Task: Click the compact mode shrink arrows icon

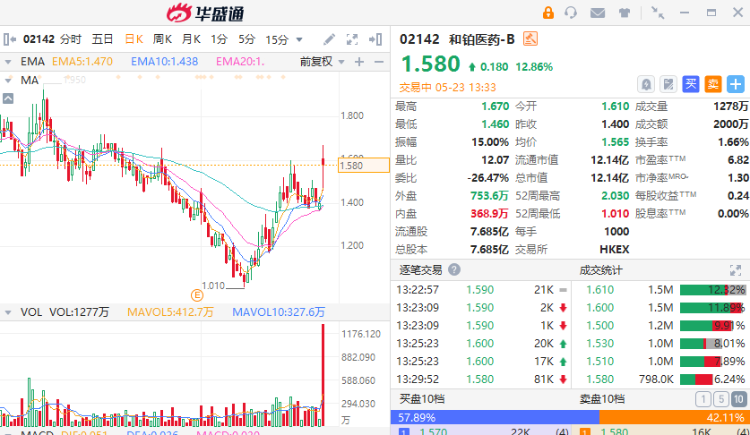Action: tap(658, 13)
